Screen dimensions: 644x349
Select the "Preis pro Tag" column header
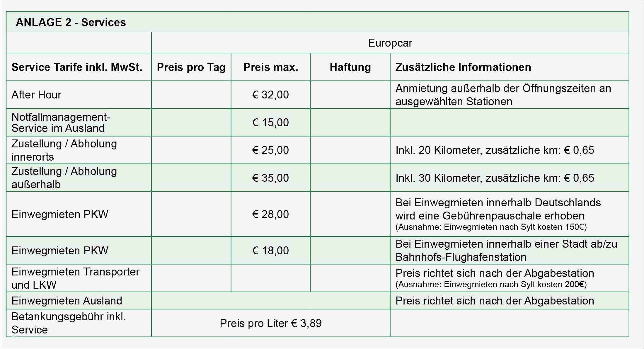[x=191, y=67]
